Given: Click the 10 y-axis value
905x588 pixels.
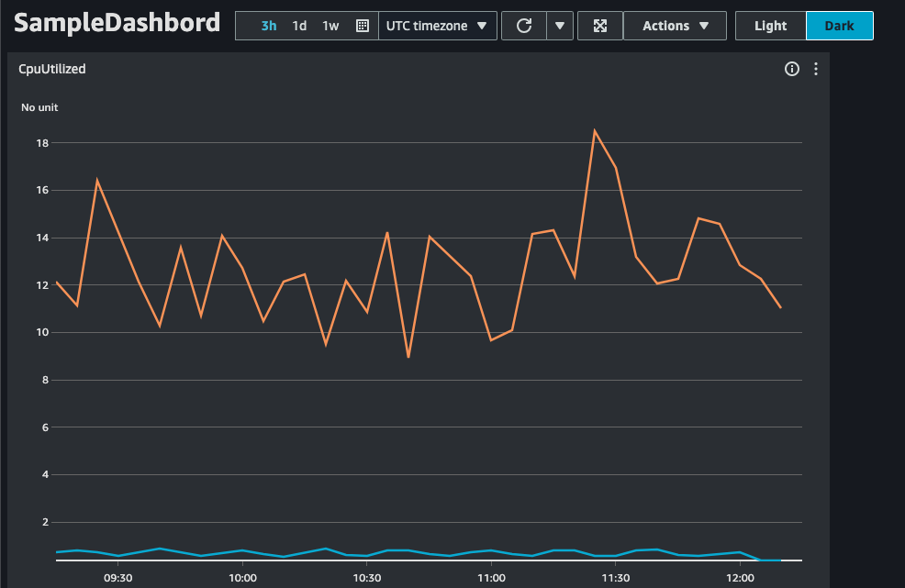Looking at the screenshot, I should [x=42, y=332].
